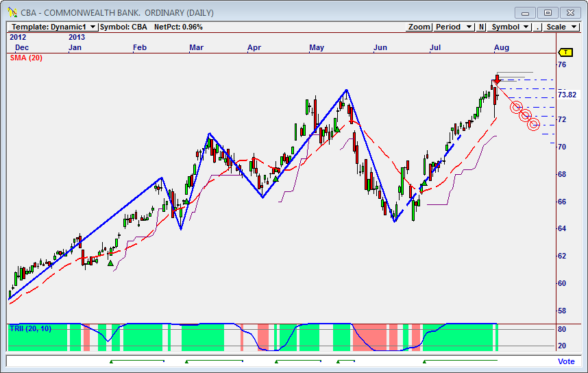The width and height of the screenshot is (588, 373).
Task: Click the Apr month label
Action: (x=254, y=48)
